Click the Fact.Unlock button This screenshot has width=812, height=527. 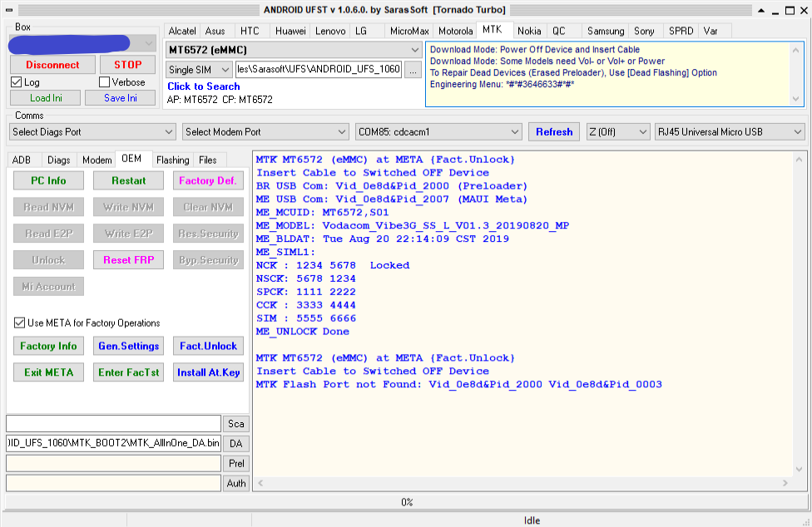tap(208, 346)
